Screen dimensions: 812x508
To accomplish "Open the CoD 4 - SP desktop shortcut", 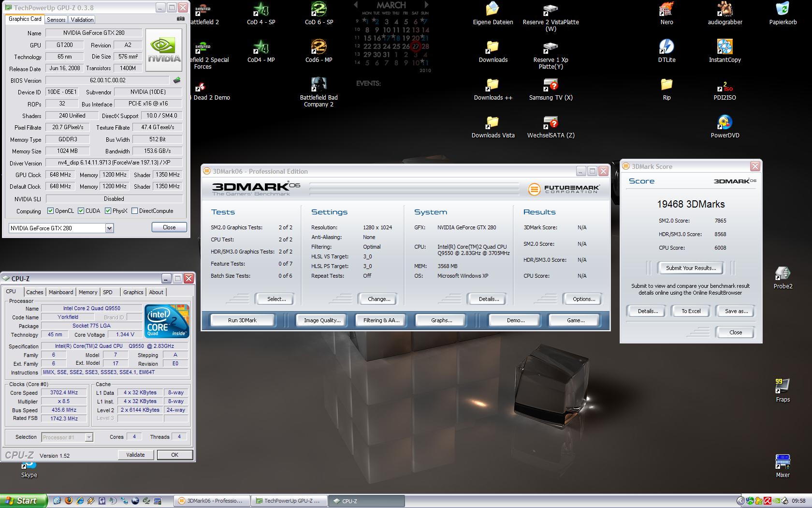I will coord(261,14).
